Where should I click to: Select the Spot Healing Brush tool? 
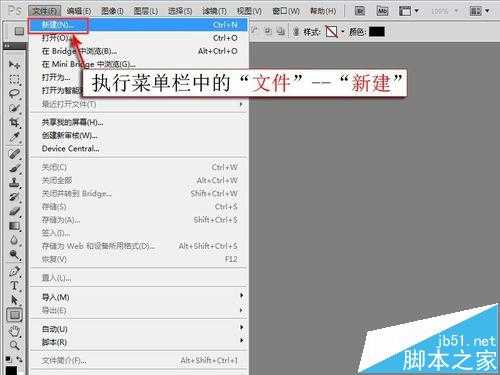click(x=14, y=154)
